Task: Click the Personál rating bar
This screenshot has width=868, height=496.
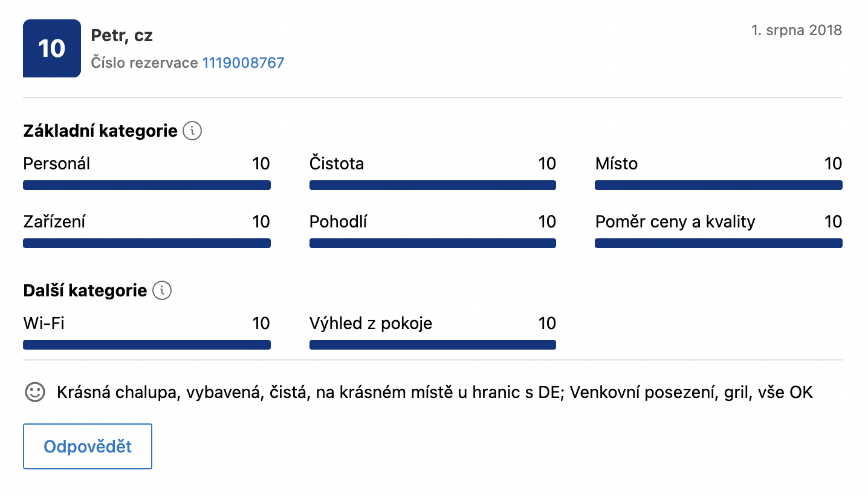Action: 147,185
